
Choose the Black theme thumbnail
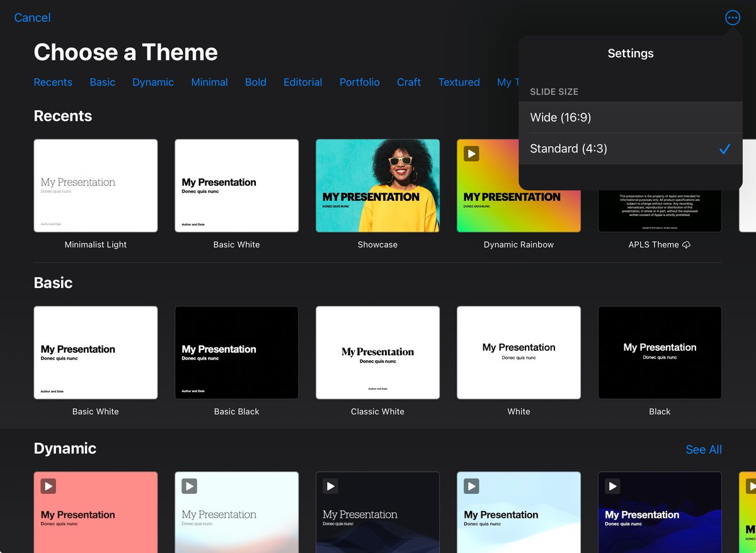(x=660, y=353)
